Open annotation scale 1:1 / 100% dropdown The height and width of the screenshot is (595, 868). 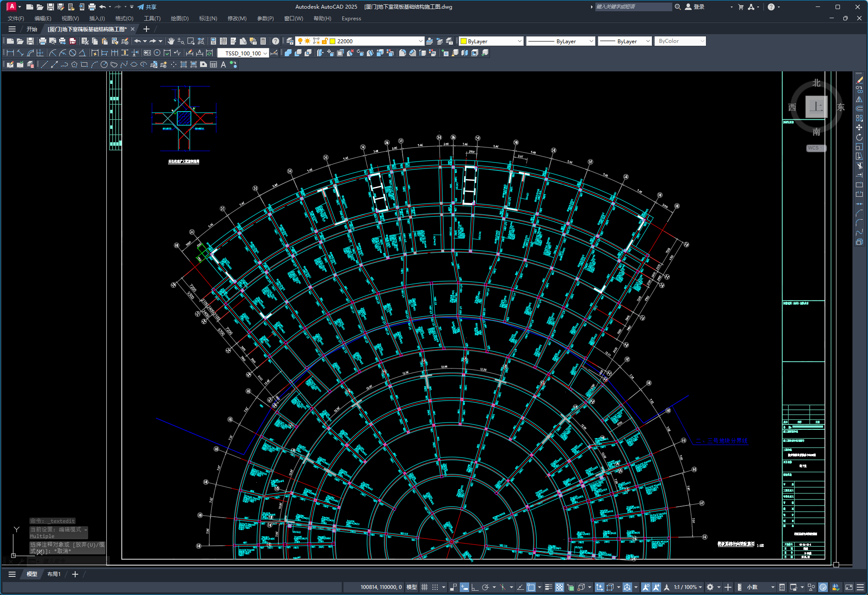[x=688, y=587]
